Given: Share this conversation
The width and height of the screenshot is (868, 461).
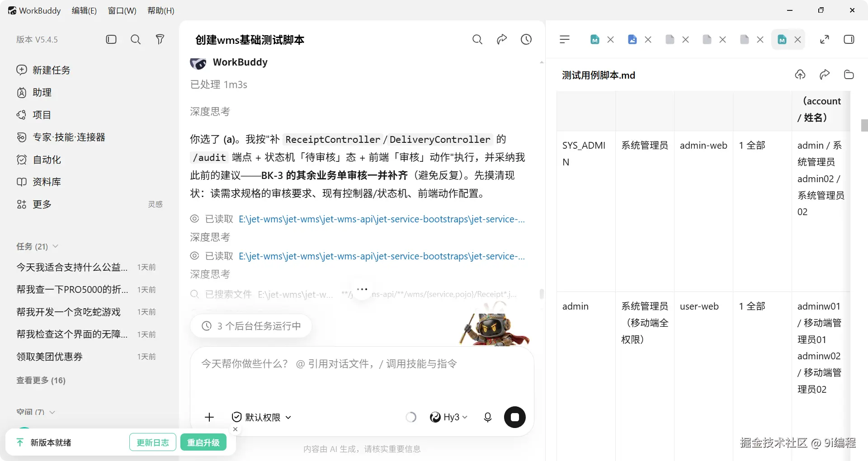Looking at the screenshot, I should point(502,40).
